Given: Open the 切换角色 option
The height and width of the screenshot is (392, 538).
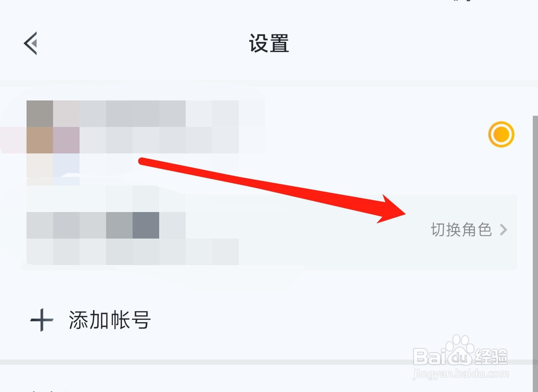Looking at the screenshot, I should pyautogui.click(x=461, y=230).
